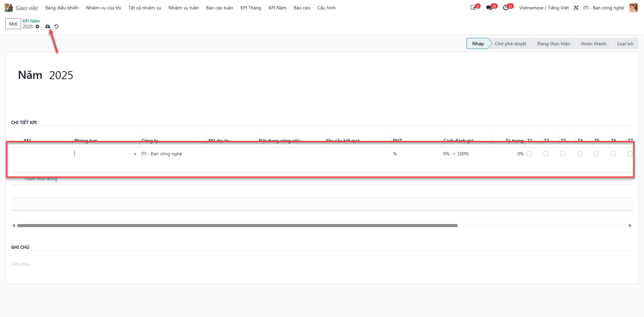Set status to Hoàn thành
Viewport: 644px width, 317px height.
pos(594,44)
